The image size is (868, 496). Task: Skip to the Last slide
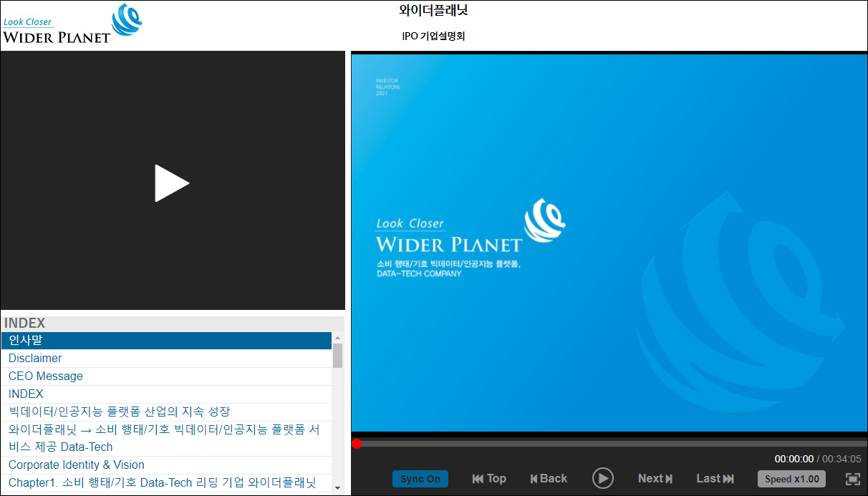click(715, 479)
